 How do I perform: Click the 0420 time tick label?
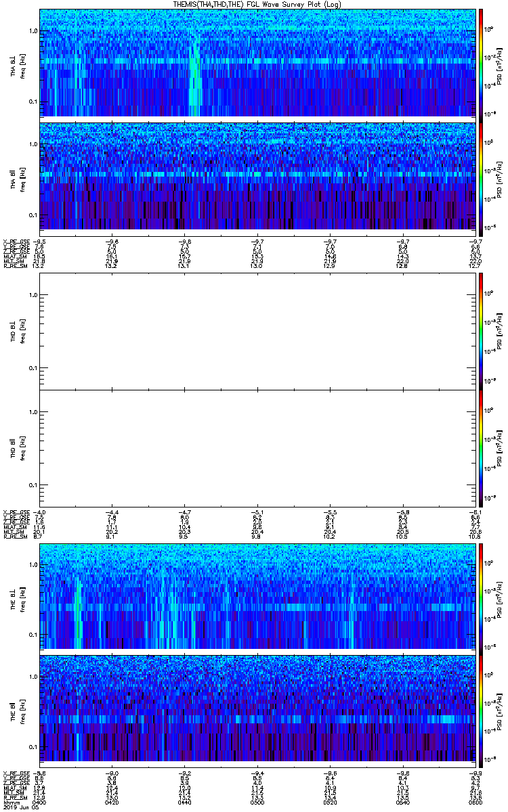click(x=112, y=802)
